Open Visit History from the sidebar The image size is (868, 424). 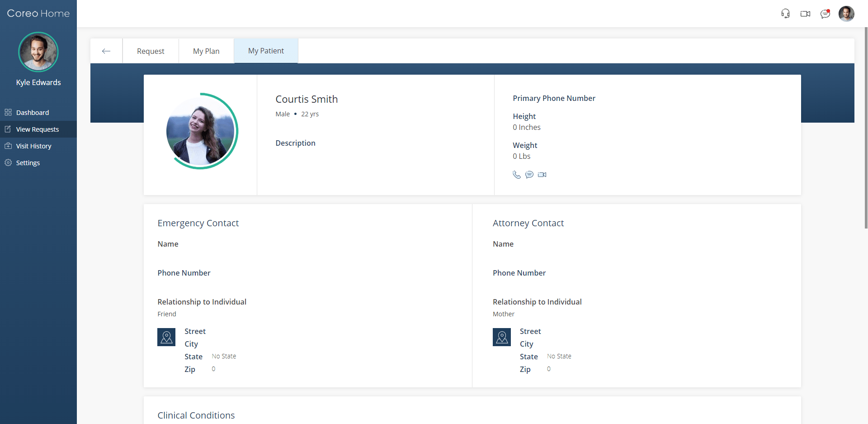click(33, 146)
